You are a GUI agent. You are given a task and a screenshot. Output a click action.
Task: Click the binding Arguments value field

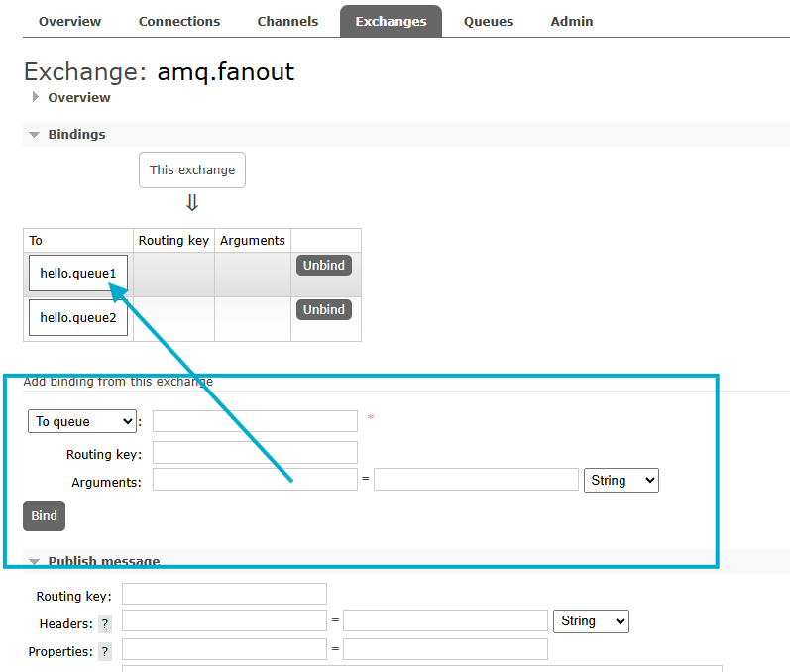coord(476,480)
